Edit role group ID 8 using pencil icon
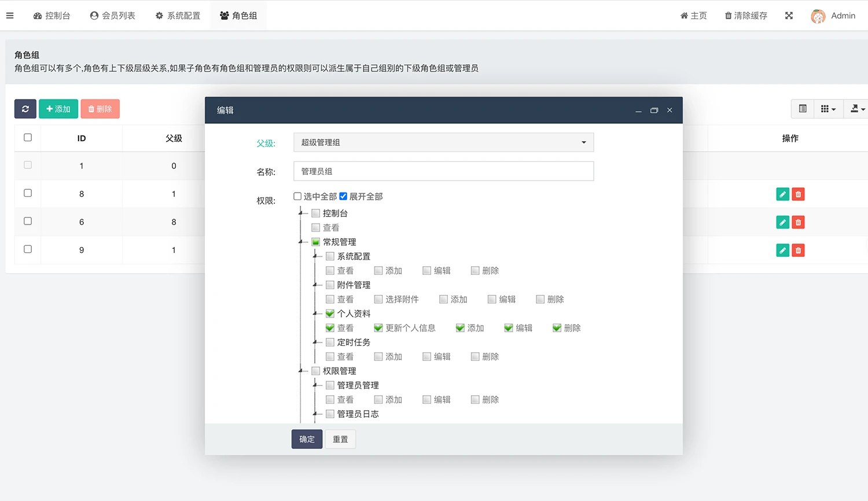Screen dimensions: 868x501 (x=782, y=194)
